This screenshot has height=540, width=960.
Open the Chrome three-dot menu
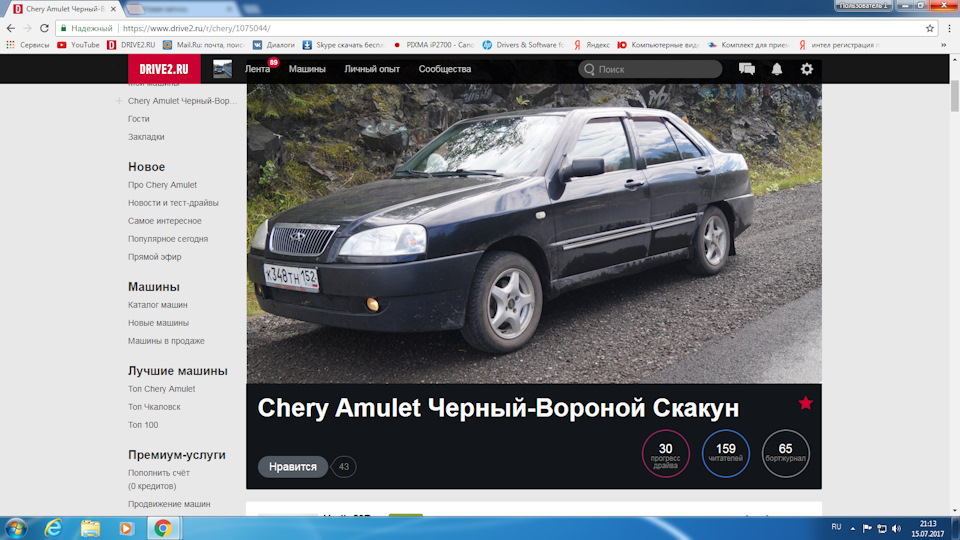click(949, 28)
